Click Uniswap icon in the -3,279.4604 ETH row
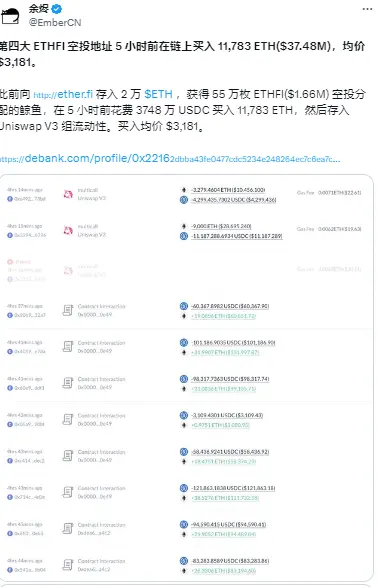The width and height of the screenshot is (378, 587). point(68,194)
